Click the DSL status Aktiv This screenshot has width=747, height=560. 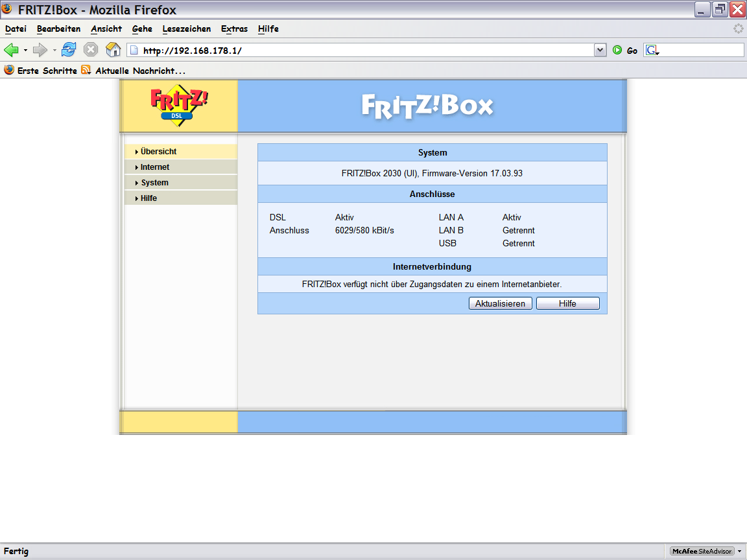tap(344, 217)
